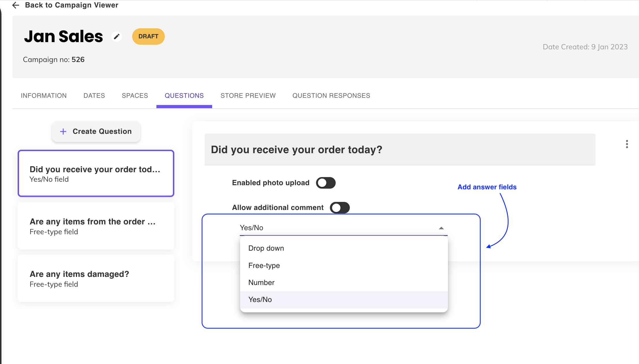
Task: Choose Free-type from the list
Action: [264, 266]
